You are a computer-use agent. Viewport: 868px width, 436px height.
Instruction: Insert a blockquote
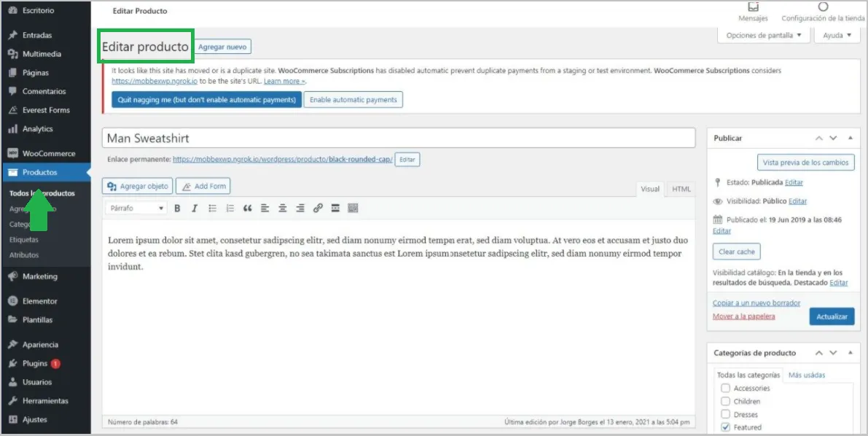248,209
